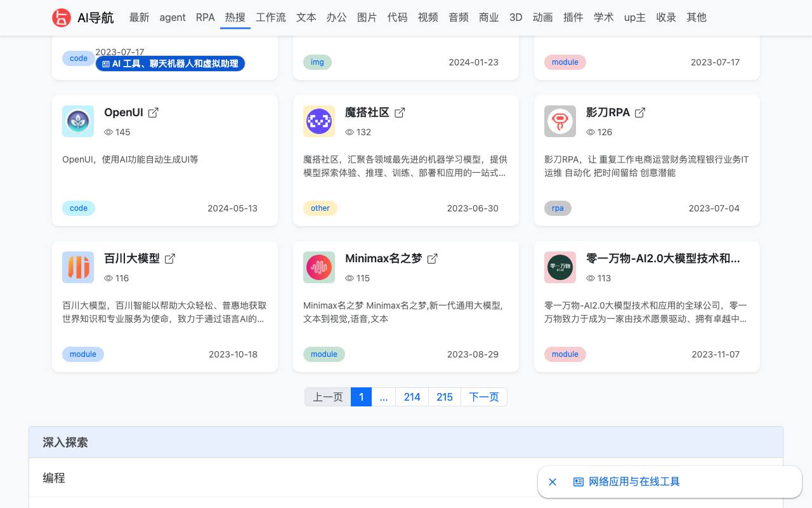The width and height of the screenshot is (812, 508).
Task: Open the 动画 category
Action: coord(543,18)
